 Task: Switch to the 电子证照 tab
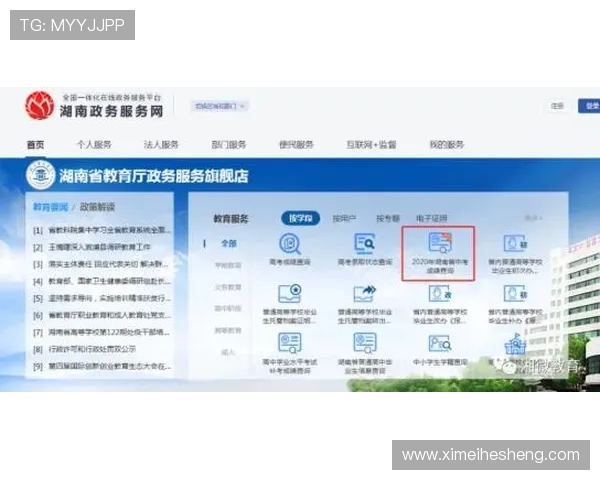pyautogui.click(x=431, y=218)
